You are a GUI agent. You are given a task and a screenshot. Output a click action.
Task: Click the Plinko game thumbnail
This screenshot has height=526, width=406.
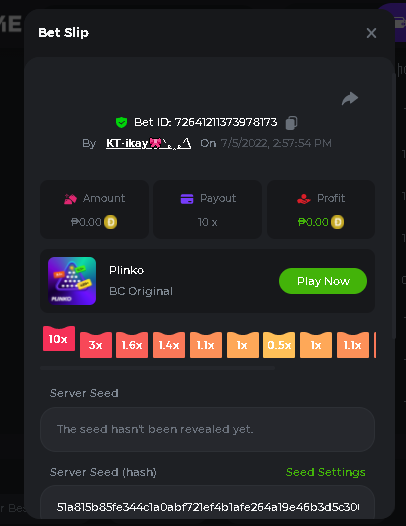72,281
